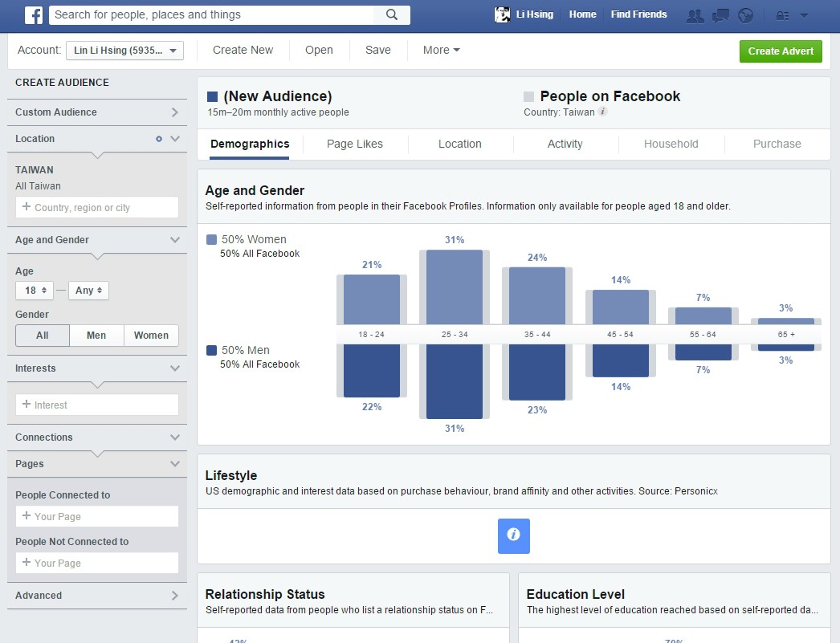The width and height of the screenshot is (840, 643).
Task: Click People Not Connected to Your Page field
Action: tap(97, 563)
